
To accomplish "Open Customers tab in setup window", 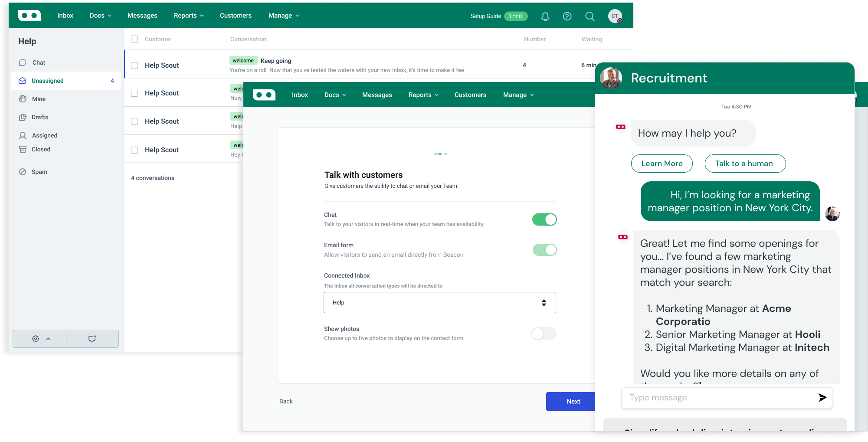I will 470,95.
